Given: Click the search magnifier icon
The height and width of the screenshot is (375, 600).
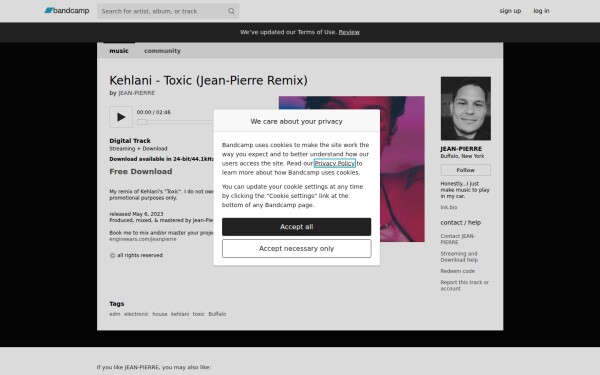Looking at the screenshot, I should tap(231, 11).
